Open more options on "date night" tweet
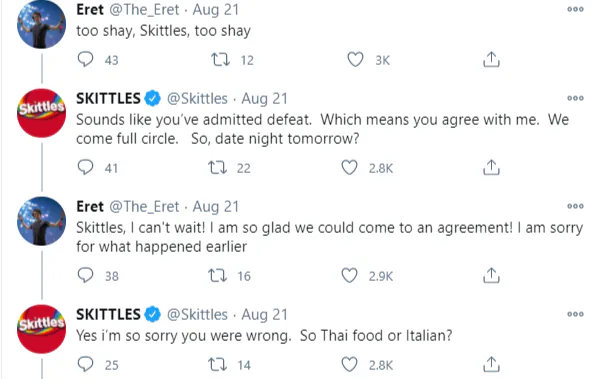This screenshot has height=379, width=596. click(x=575, y=98)
